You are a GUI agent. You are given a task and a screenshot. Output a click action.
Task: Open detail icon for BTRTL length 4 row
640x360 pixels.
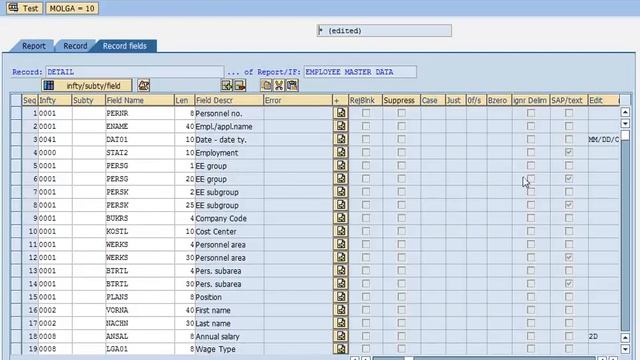[x=340, y=270]
